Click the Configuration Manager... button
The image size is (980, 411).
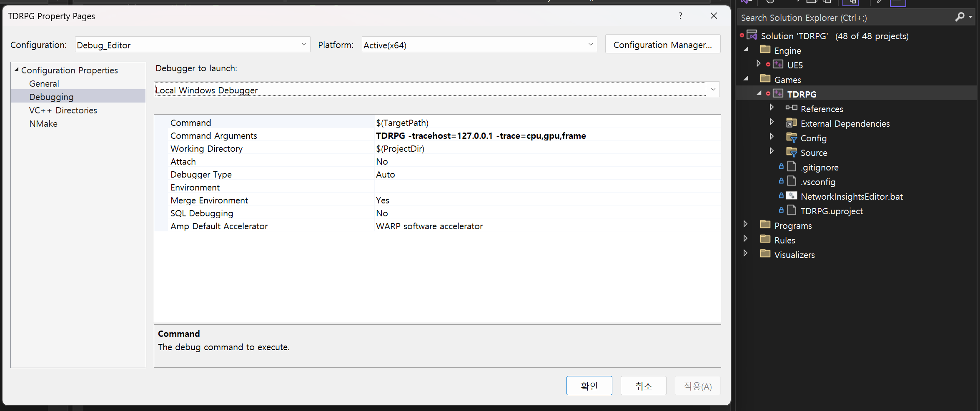[662, 44]
